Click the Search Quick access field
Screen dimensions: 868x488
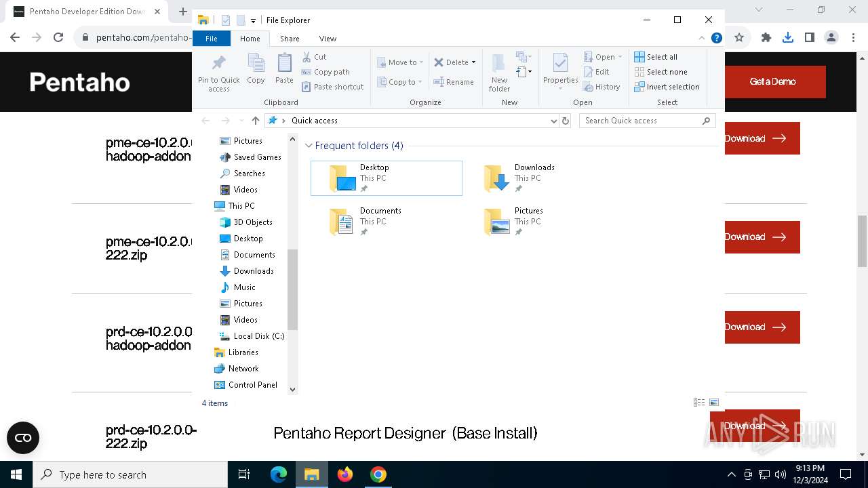click(648, 121)
